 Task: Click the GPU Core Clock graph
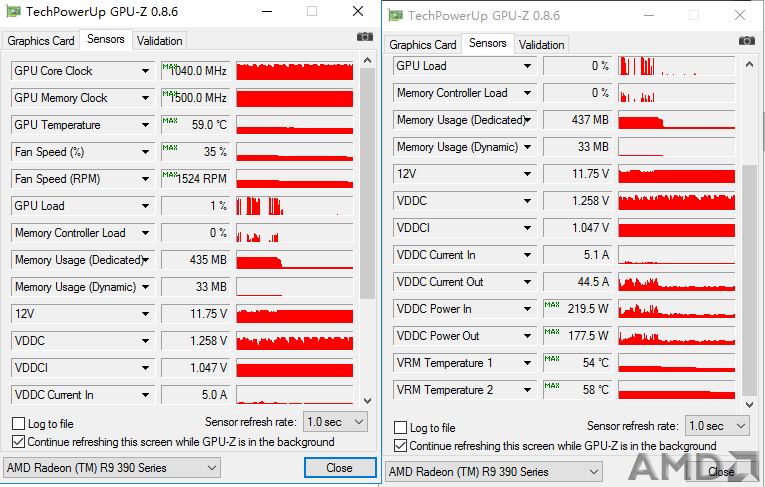[x=295, y=71]
